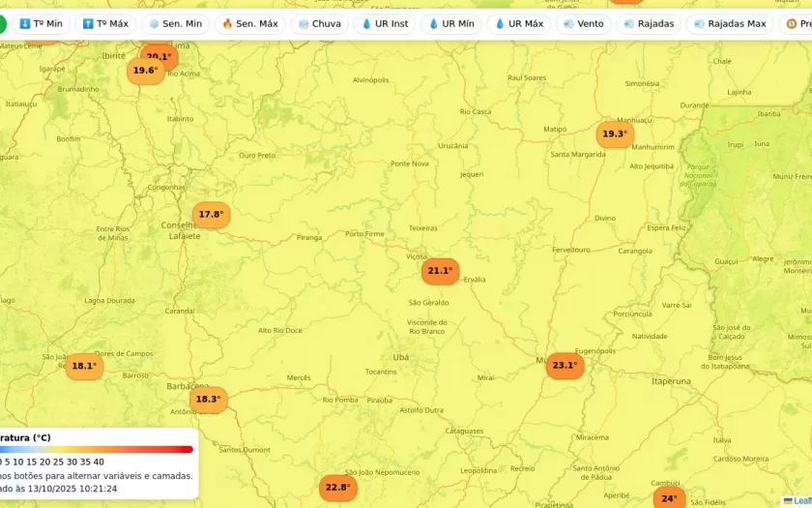The height and width of the screenshot is (508, 812).
Task: Switch to the Tº Máx layer
Action: coord(105,23)
